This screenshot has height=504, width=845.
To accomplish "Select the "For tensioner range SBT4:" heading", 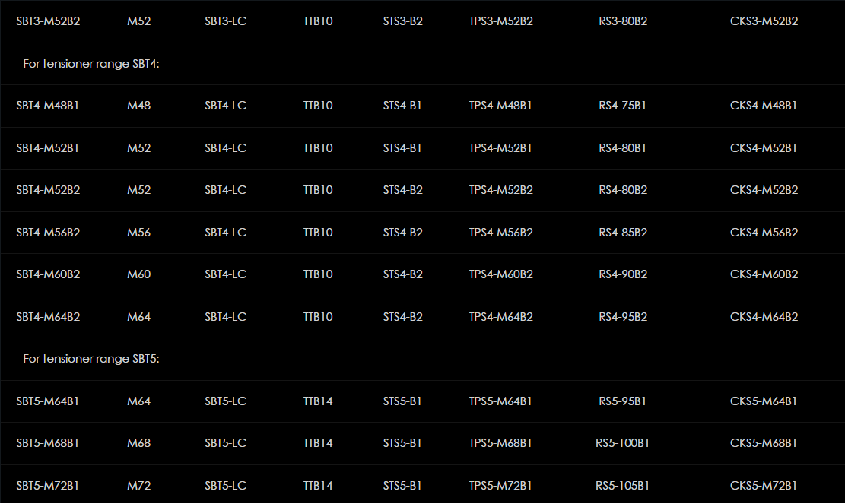I will point(91,64).
